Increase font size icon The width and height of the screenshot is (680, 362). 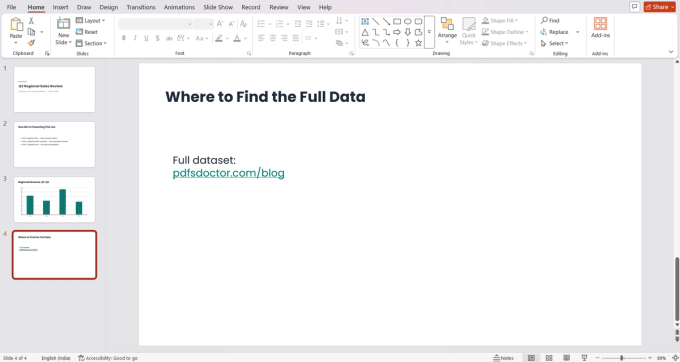[220, 24]
